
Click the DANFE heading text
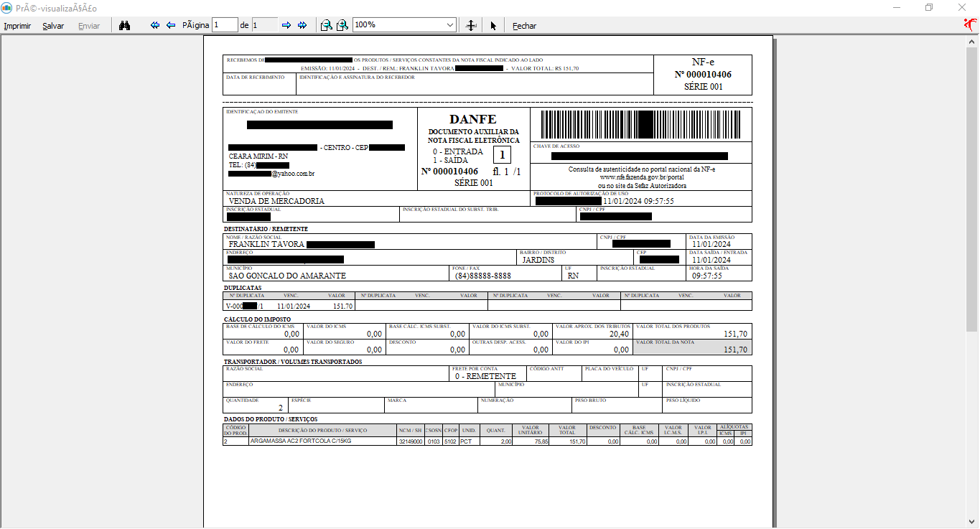[x=473, y=119]
